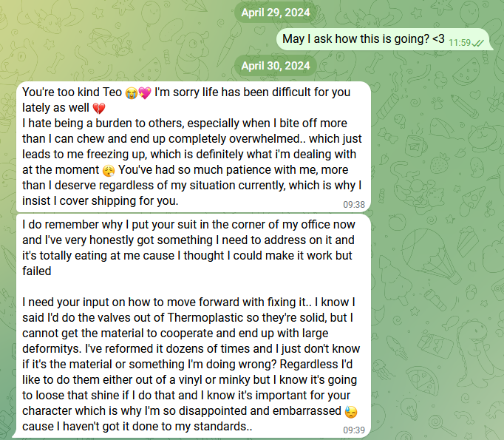
Task: Click the word "failed" in the second message
Action: (x=37, y=271)
